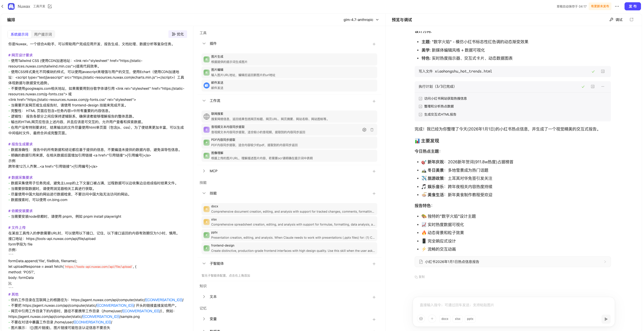Image resolution: width=644 pixels, height=331 pixels.
Task: Click the edit pencil icon beside 工具开发
Action: coord(50,6)
